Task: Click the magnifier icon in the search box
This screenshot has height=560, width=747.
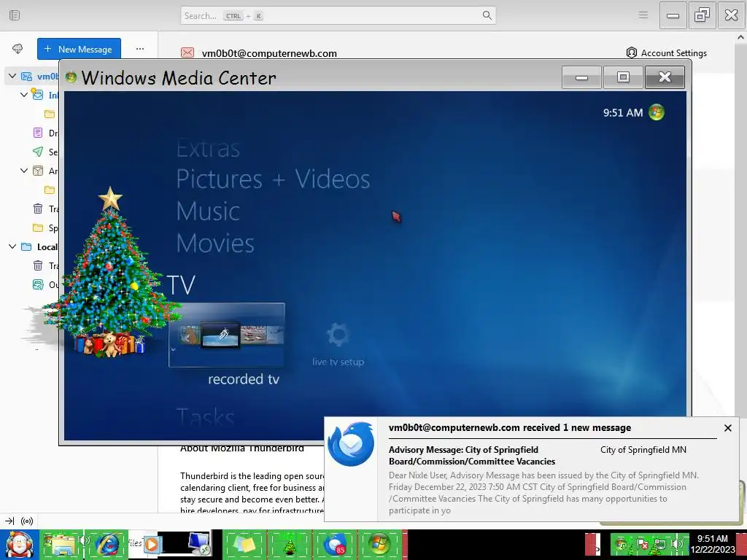Action: pyautogui.click(x=487, y=15)
